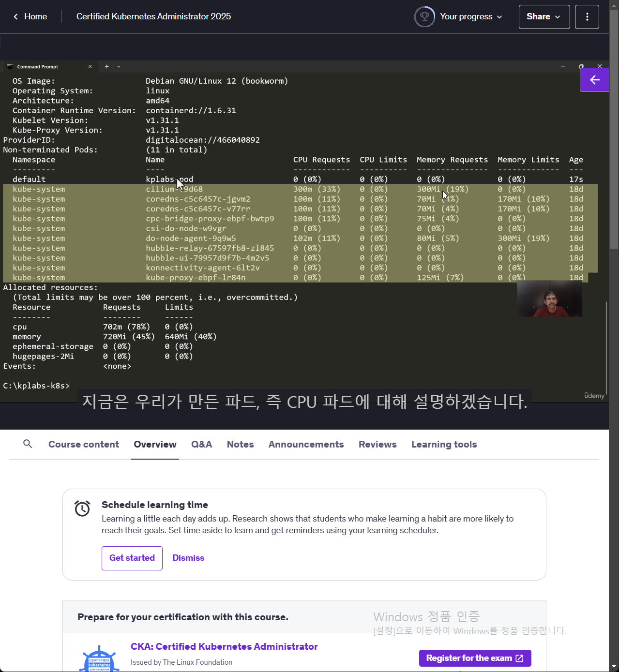Open the three-dot more options menu

click(x=587, y=17)
